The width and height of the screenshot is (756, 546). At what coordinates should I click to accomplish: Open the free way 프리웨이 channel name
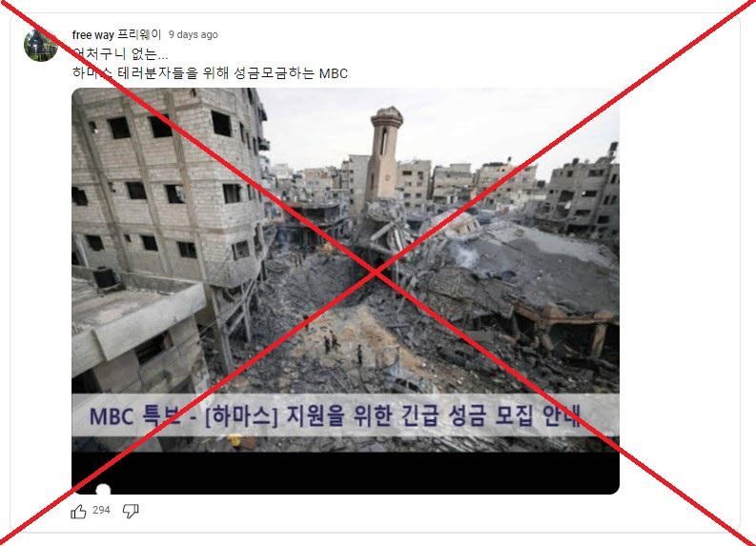[x=116, y=34]
